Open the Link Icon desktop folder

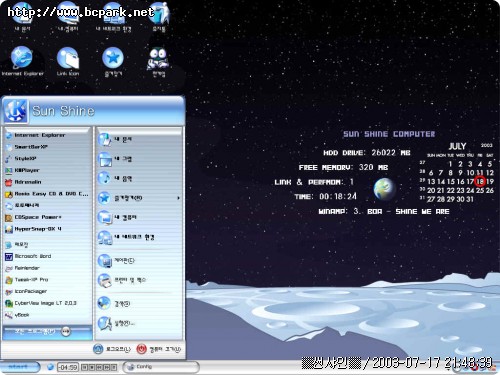[68, 62]
